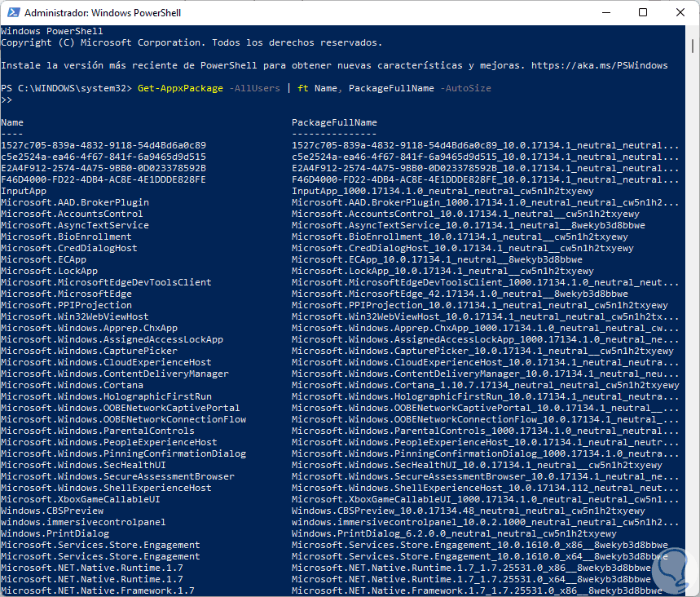The image size is (700, 597).
Task: Close the PowerShell window
Action: pos(680,12)
